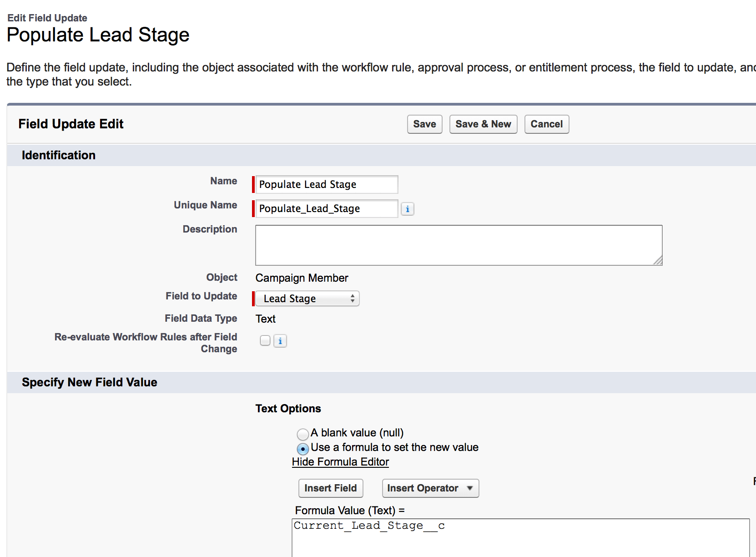Click into the Unique Name field
This screenshot has width=756, height=557.
click(x=326, y=208)
